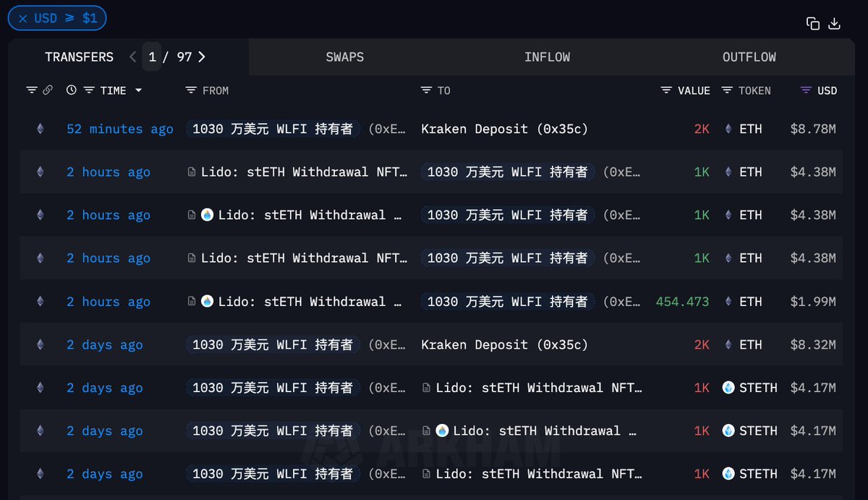
Task: Go to previous transfers page
Action: [132, 56]
